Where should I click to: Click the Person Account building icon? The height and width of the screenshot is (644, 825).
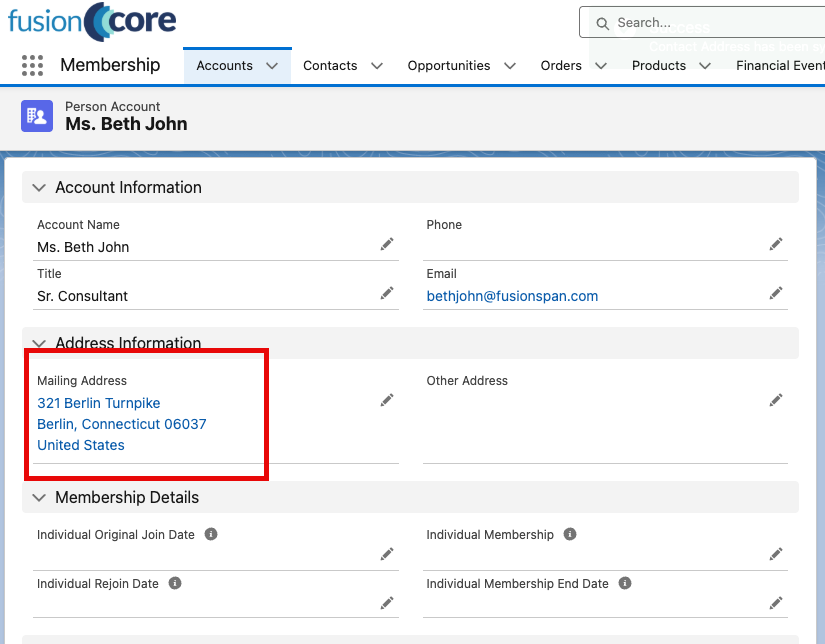point(37,116)
